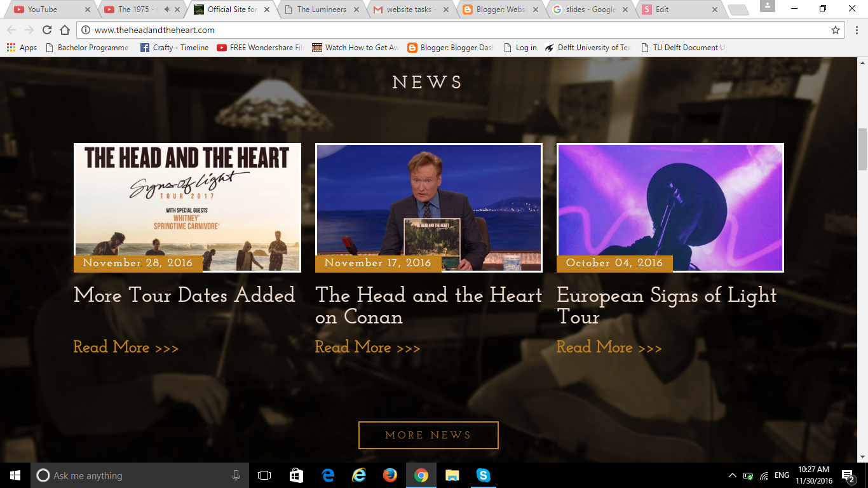This screenshot has height=488, width=868.
Task: Click the NEWS section heading
Action: (428, 83)
